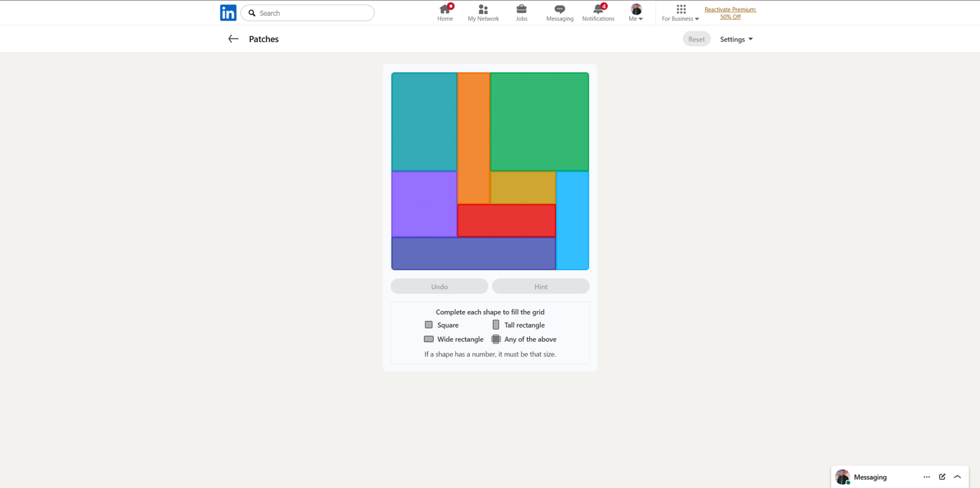The height and width of the screenshot is (488, 980).
Task: Select the green patch in the grid
Action: [x=539, y=121]
